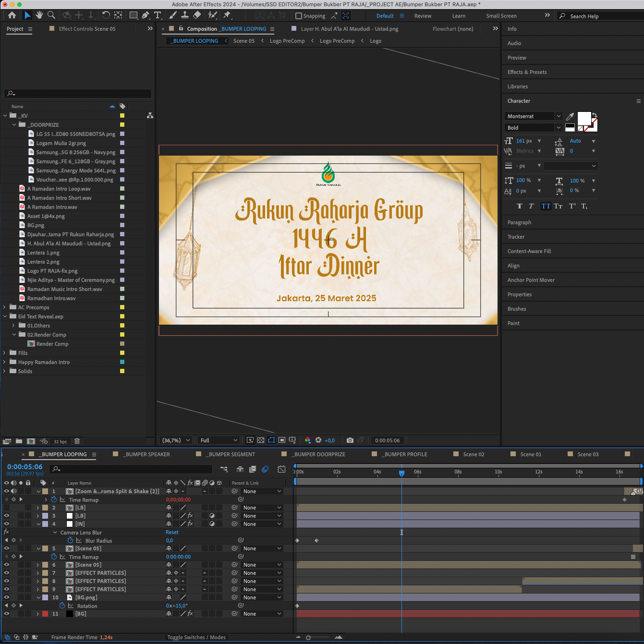
Task: Select the Zoom magnifier tool
Action: 51,15
